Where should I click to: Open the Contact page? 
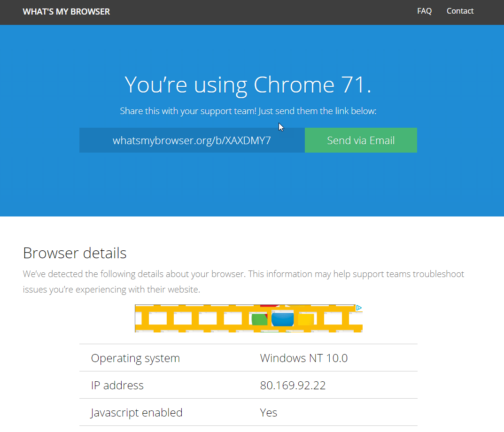pyautogui.click(x=460, y=11)
